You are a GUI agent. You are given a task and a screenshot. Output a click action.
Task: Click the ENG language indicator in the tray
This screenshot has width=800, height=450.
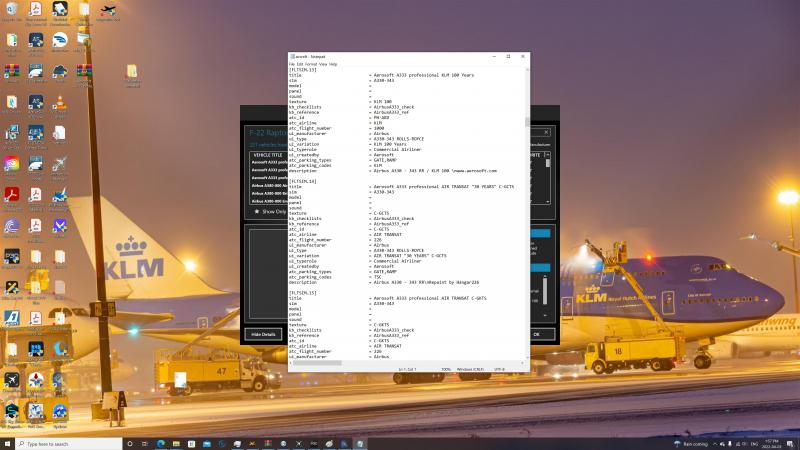[x=754, y=444]
